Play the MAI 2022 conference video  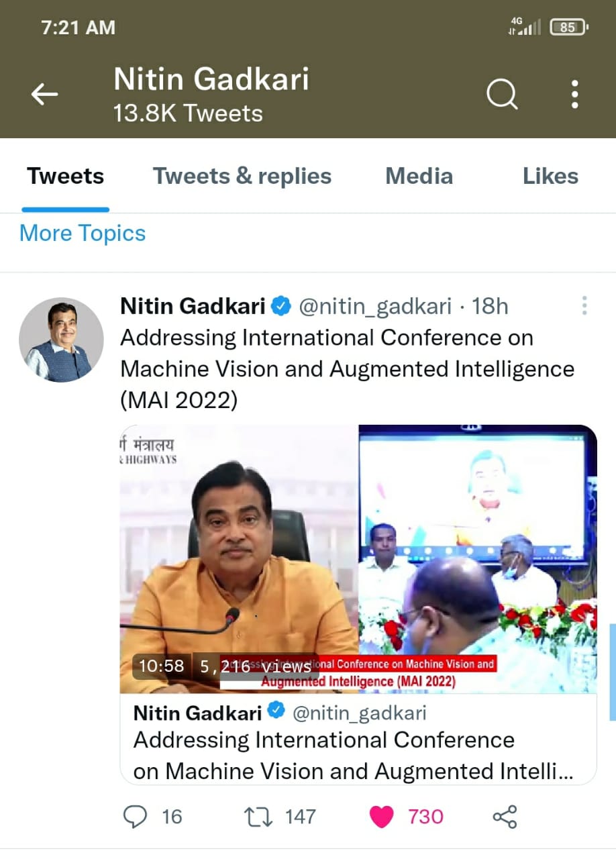point(358,558)
